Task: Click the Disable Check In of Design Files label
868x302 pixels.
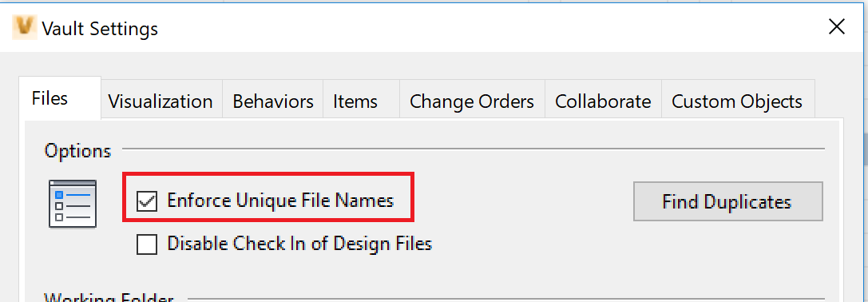Action: [299, 243]
